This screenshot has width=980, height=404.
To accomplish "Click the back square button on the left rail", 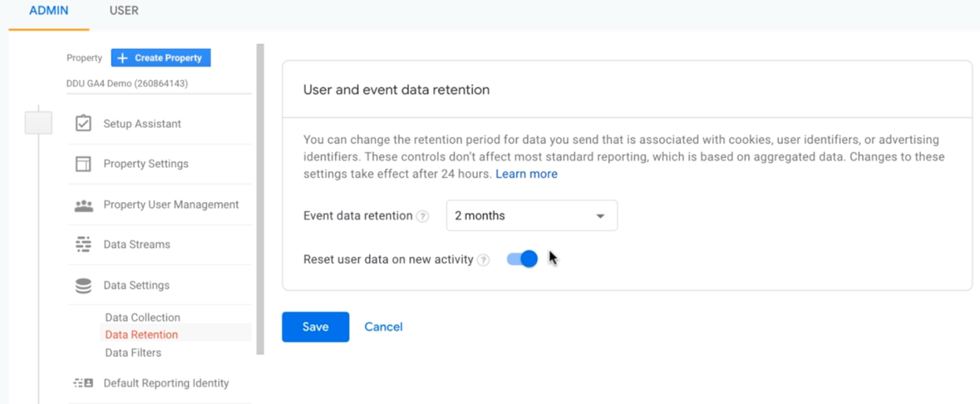I will pos(38,122).
